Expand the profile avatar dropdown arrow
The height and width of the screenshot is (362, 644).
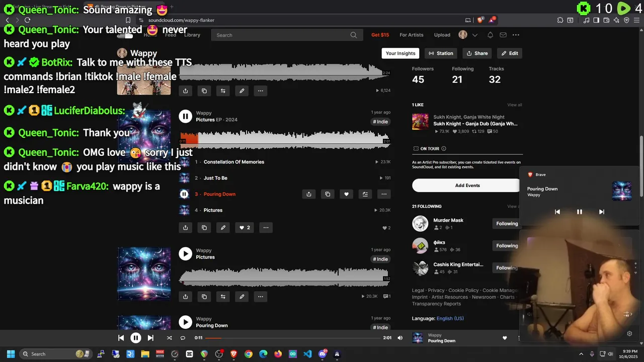(x=475, y=35)
